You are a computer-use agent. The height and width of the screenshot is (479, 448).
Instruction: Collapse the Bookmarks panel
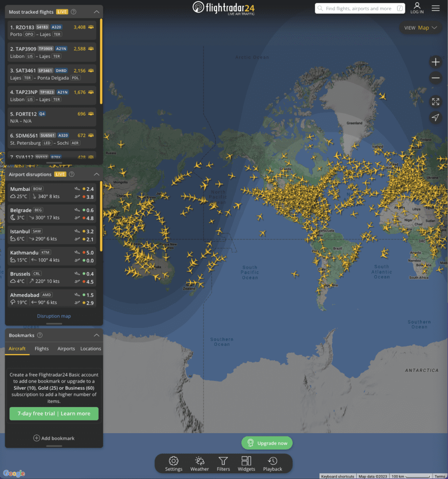click(97, 335)
